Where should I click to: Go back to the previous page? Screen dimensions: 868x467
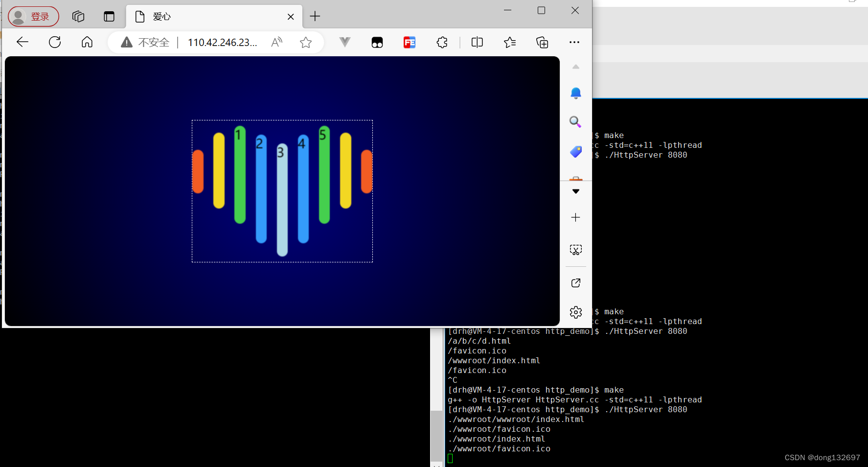[23, 42]
